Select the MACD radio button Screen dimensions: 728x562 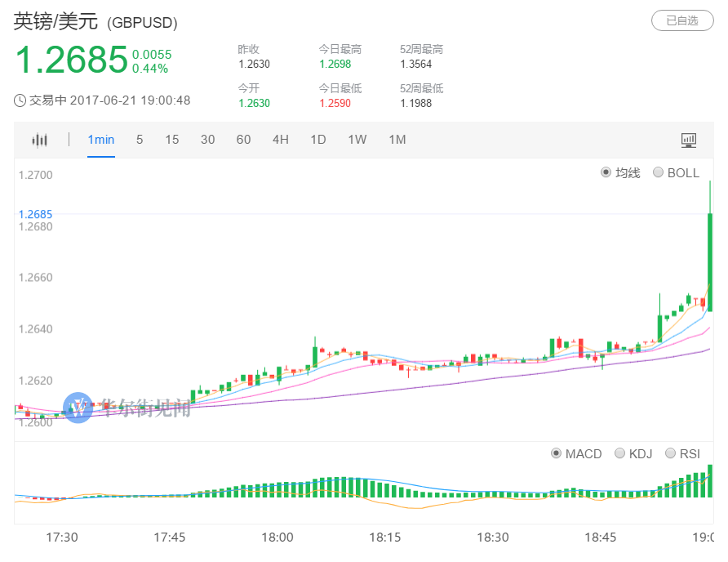[x=556, y=453]
